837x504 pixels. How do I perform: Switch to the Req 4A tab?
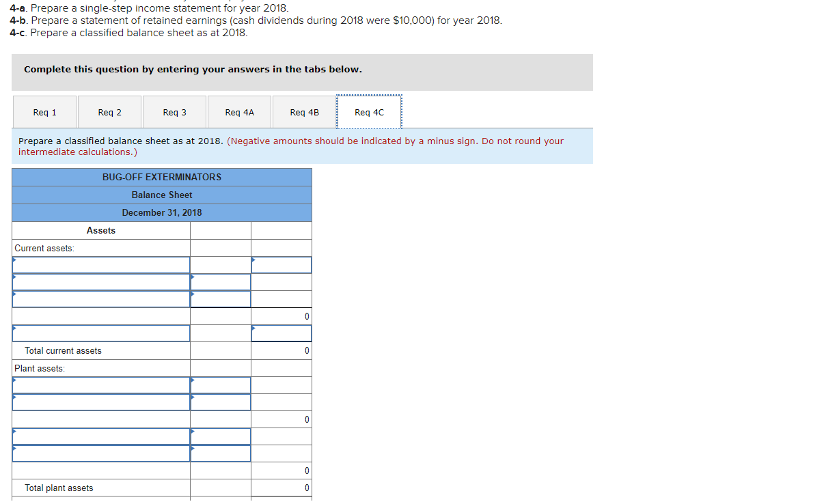pos(238,111)
